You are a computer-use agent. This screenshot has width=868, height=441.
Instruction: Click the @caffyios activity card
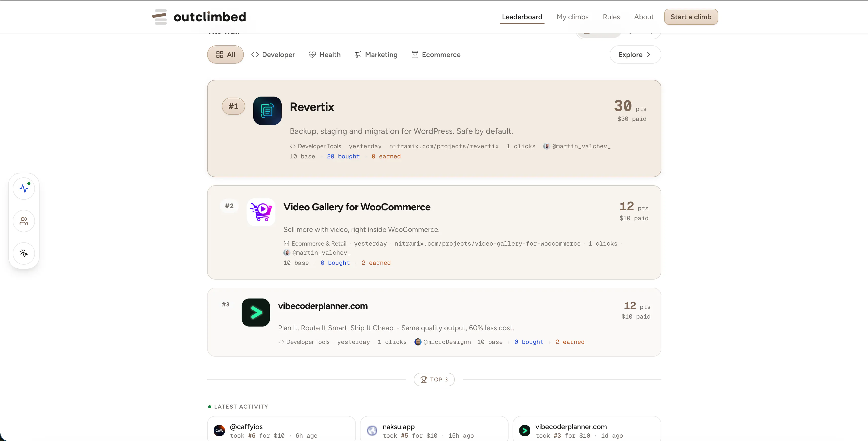[281, 429]
